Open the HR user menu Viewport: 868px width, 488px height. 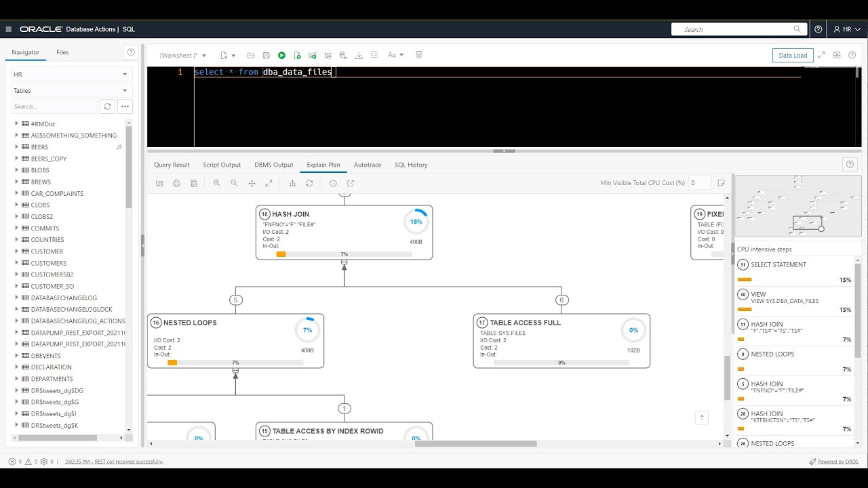point(847,29)
